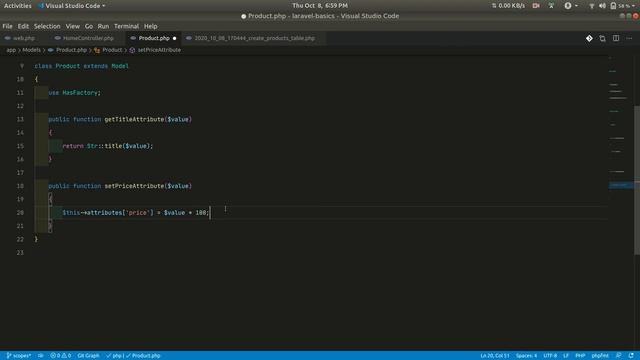Open Git Graph from status bar
Viewport: 640px width, 360px height.
[x=88, y=356]
